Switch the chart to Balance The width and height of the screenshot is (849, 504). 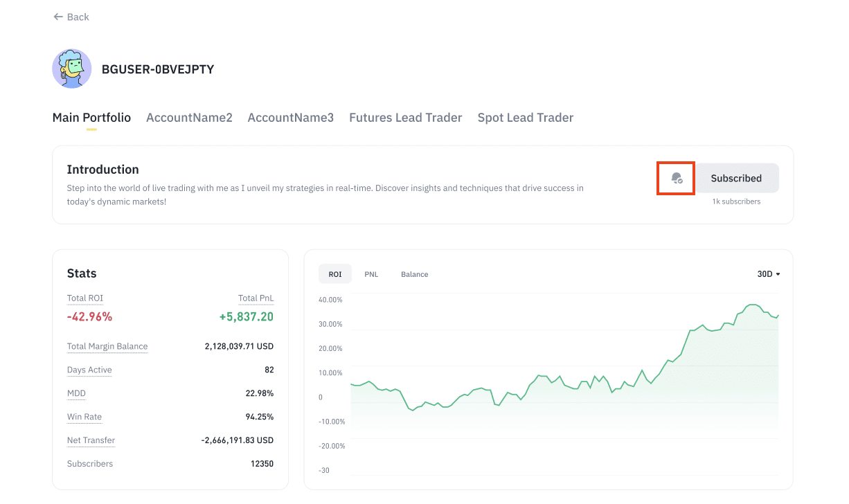coord(414,274)
